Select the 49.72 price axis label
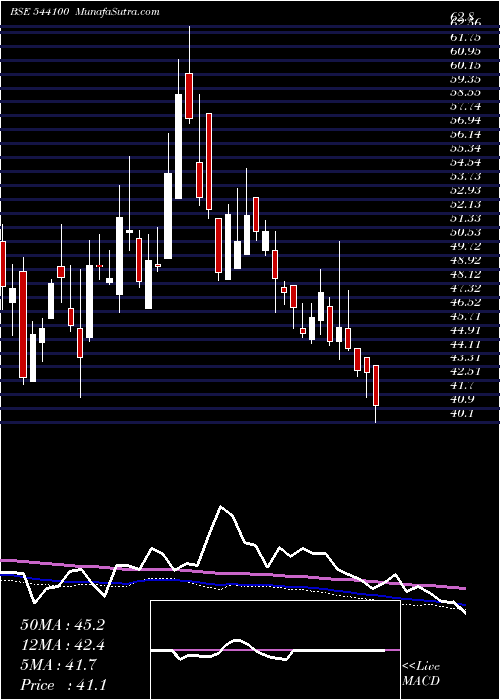The width and height of the screenshot is (500, 700). (x=465, y=246)
